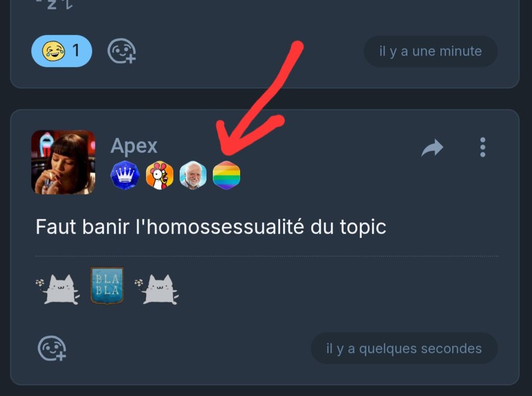The height and width of the screenshot is (396, 532).
Task: Click the red drawn arrow annotation
Action: 260,98
